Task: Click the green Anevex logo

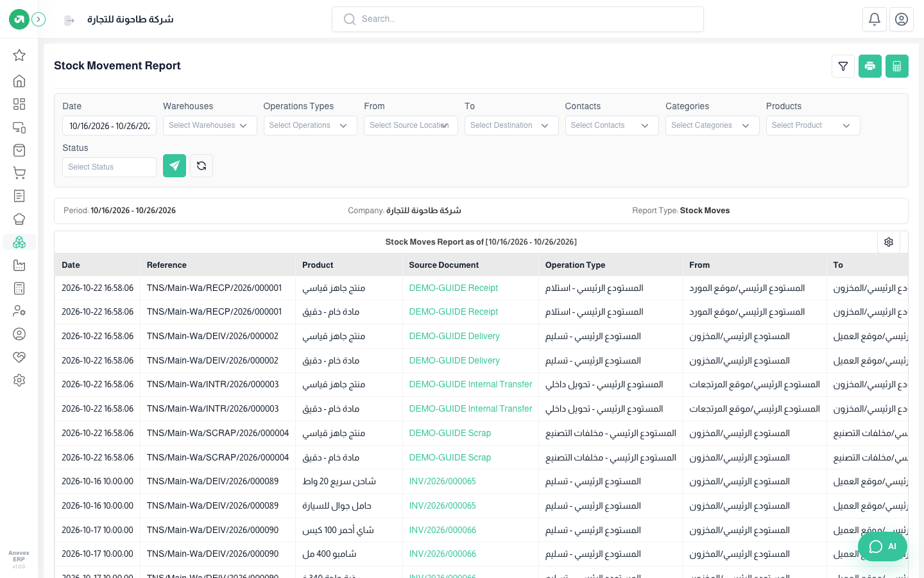Action: click(19, 19)
